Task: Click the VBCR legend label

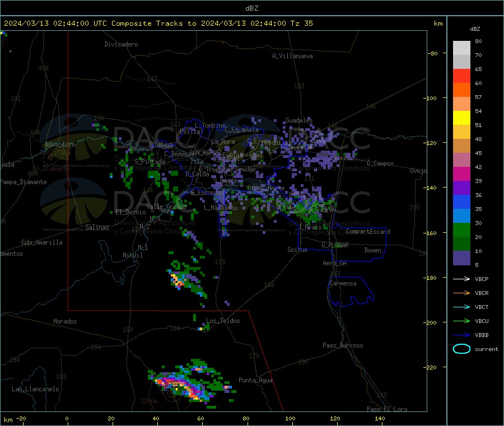Action: 482,293
